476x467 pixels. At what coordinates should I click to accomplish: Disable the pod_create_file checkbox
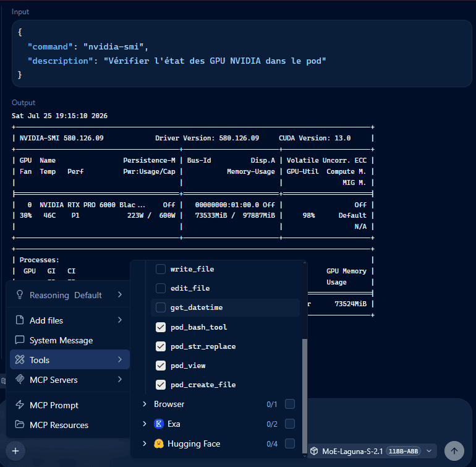pos(161,385)
